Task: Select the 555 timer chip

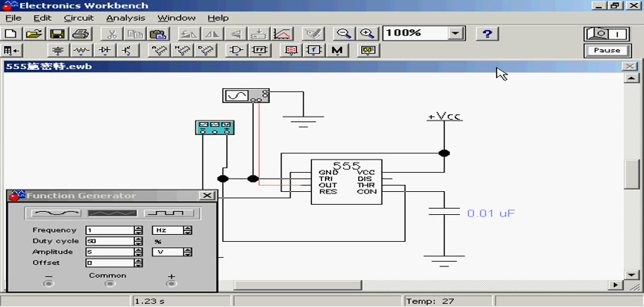Action: coord(347,182)
